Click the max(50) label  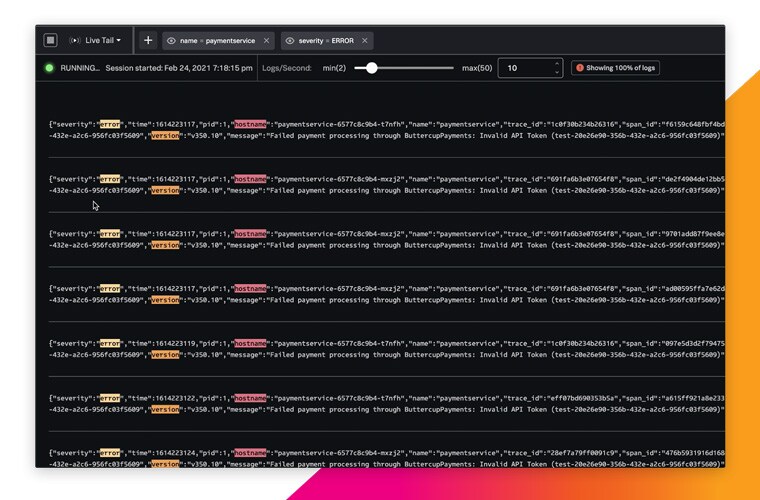[477, 68]
